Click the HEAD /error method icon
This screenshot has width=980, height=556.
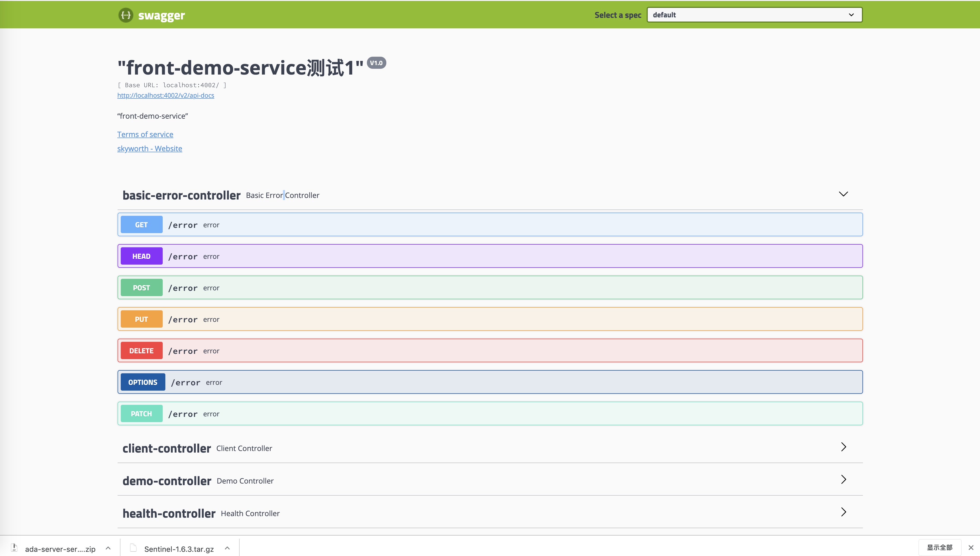pyautogui.click(x=141, y=256)
